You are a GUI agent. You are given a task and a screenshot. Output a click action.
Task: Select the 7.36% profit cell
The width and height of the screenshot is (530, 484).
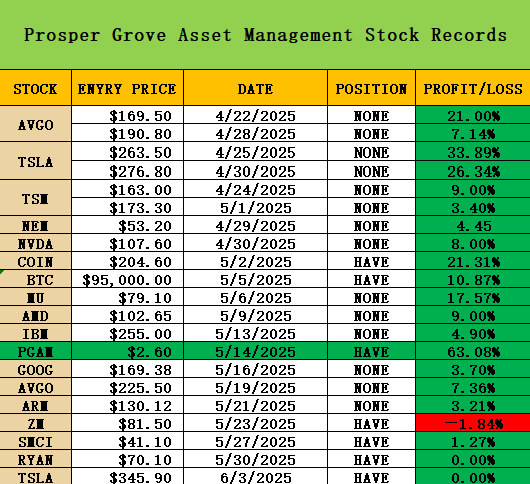(x=473, y=387)
